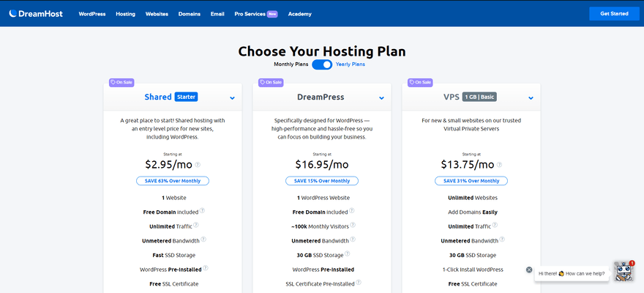Viewport: 644px width, 293px height.
Task: Toggle Monthly/Yearly plans switch
Action: pos(322,64)
